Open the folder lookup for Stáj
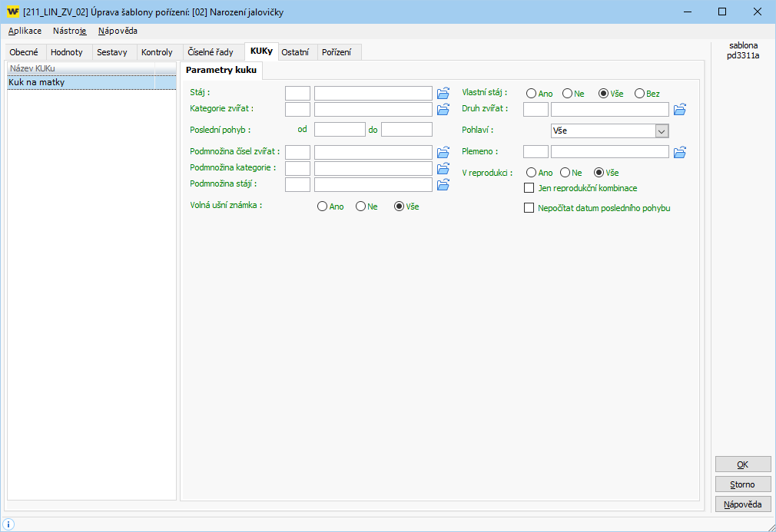The image size is (776, 532). 443,93
